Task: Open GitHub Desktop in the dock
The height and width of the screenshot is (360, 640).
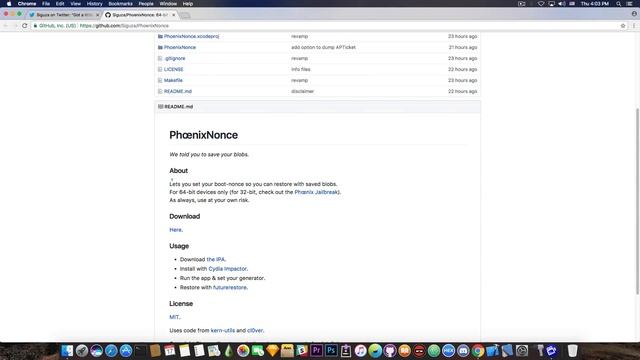Action: pyautogui.click(x=390, y=351)
